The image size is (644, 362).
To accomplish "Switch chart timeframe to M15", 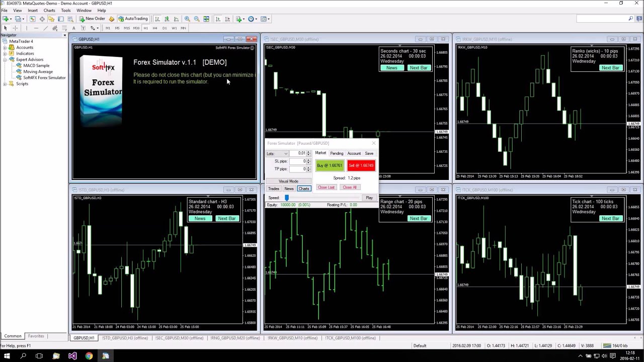I will tap(127, 28).
